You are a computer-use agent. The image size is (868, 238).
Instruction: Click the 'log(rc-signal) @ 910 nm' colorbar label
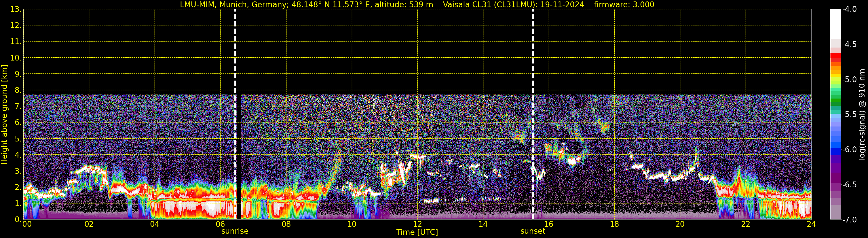pyautogui.click(x=862, y=114)
